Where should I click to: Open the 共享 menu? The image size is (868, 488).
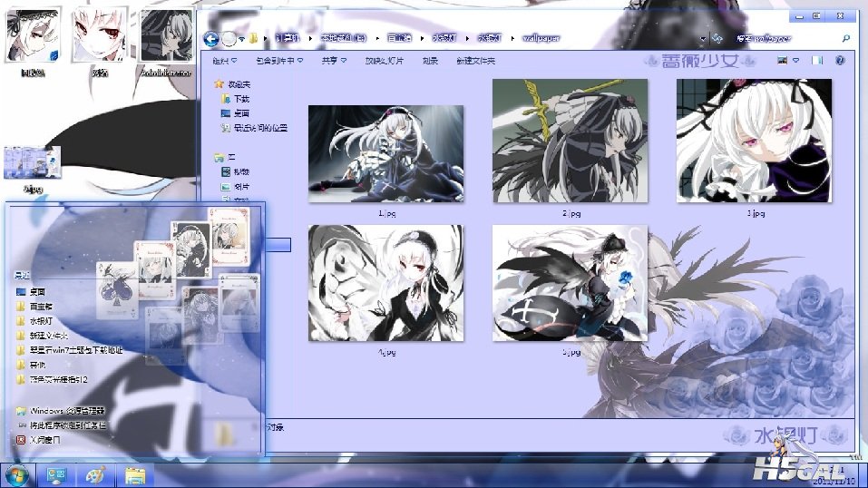point(334,61)
